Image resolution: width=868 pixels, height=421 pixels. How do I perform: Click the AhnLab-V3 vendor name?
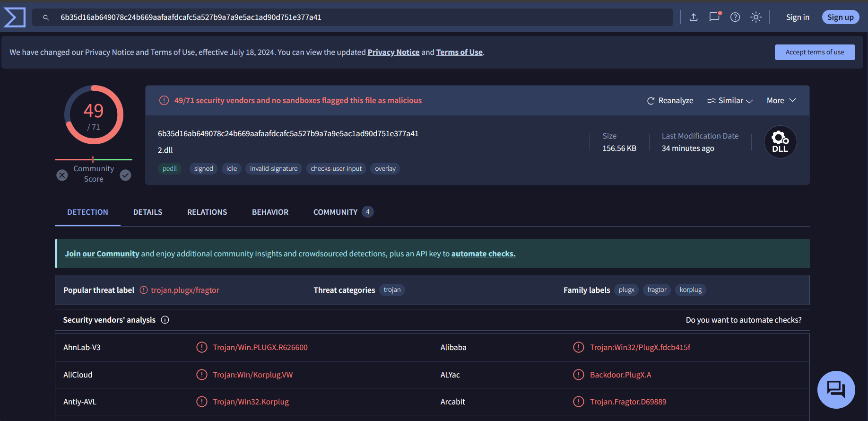coord(82,347)
